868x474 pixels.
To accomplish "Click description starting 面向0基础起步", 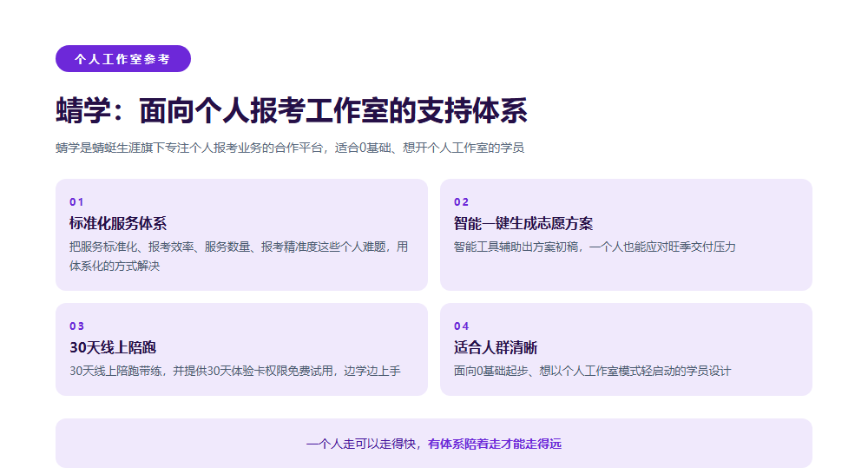I will [x=592, y=371].
